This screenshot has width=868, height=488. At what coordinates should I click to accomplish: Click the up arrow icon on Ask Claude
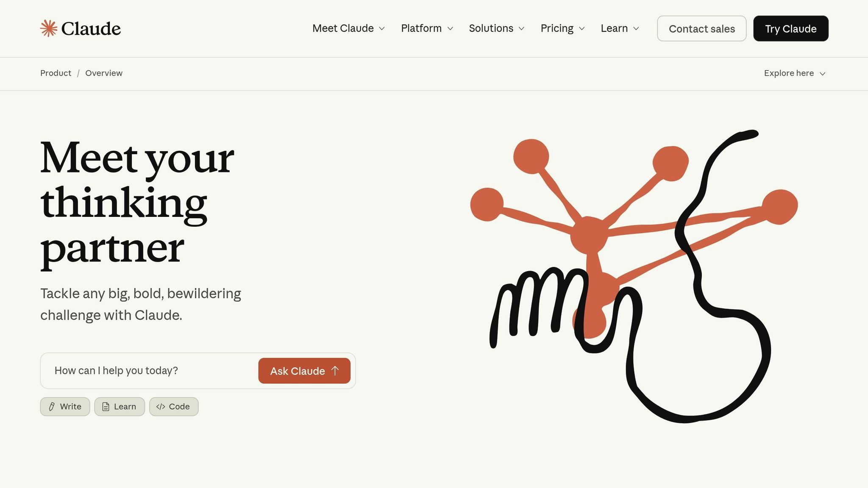pyautogui.click(x=335, y=371)
